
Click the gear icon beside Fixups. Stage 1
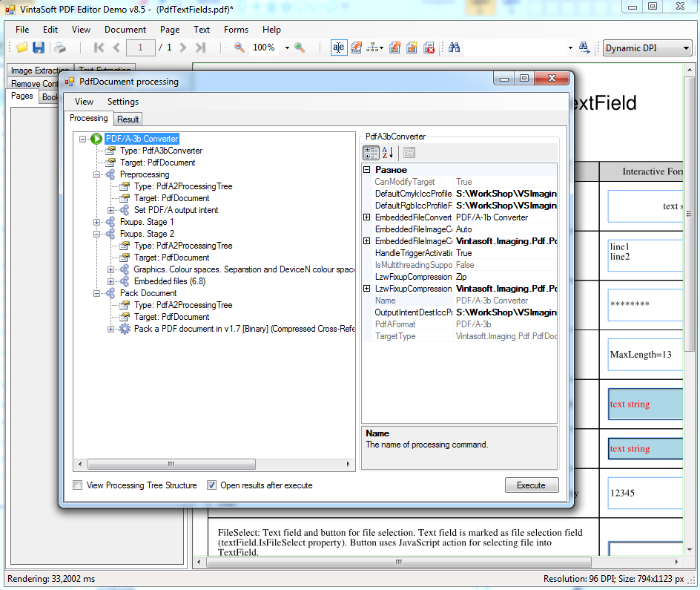click(x=110, y=222)
